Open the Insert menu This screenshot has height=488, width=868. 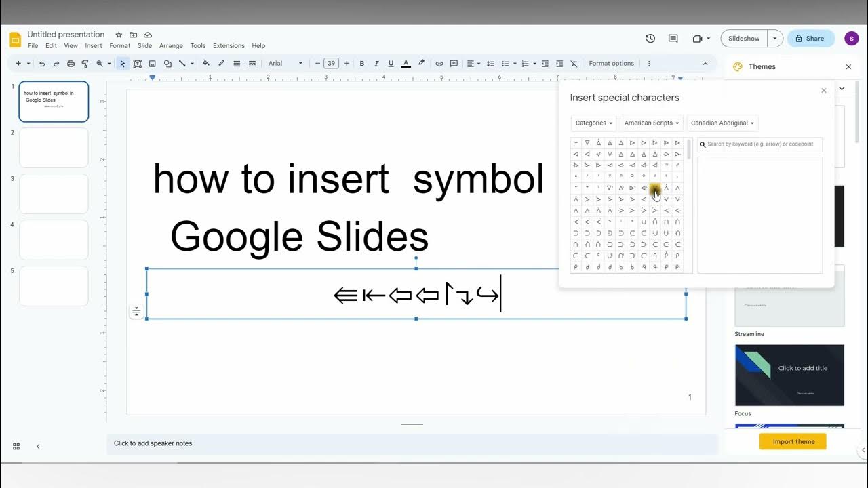(94, 46)
